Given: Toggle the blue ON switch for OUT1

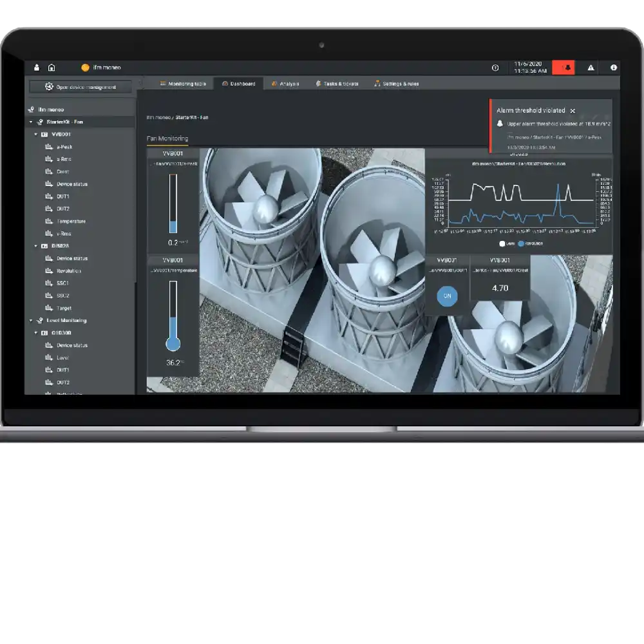Looking at the screenshot, I should click(447, 297).
